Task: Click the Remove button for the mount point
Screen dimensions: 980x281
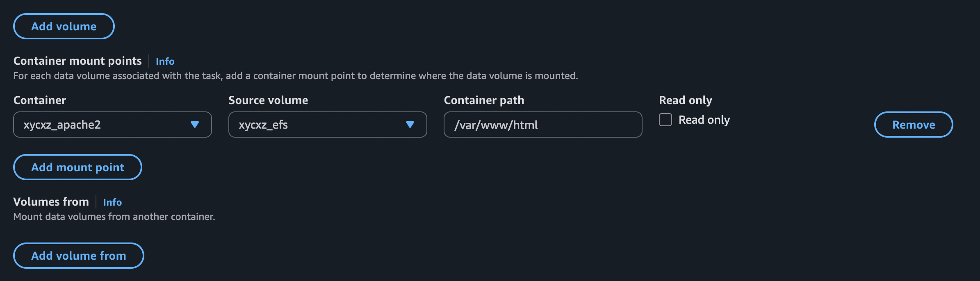Action: pyautogui.click(x=914, y=125)
